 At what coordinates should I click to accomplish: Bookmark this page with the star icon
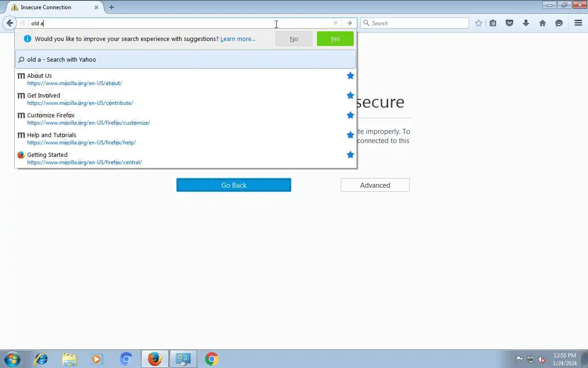[479, 23]
